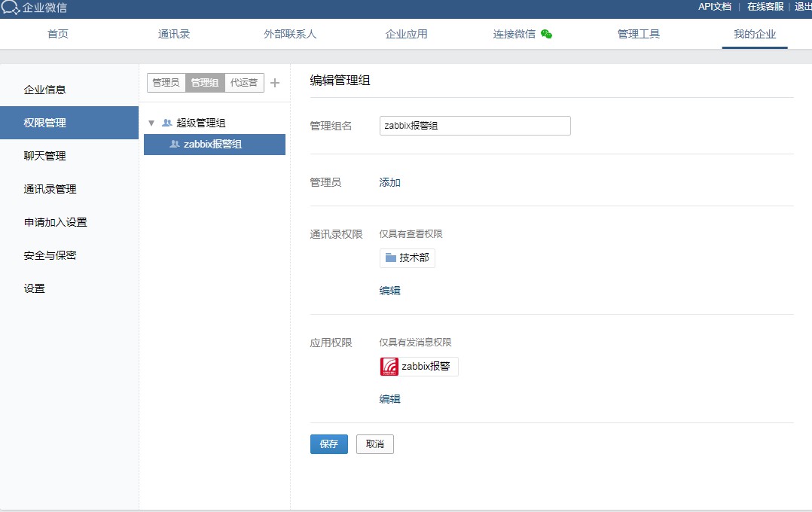Collapse the 超级管理组 tree arrow
The width and height of the screenshot is (812, 512).
(x=151, y=123)
